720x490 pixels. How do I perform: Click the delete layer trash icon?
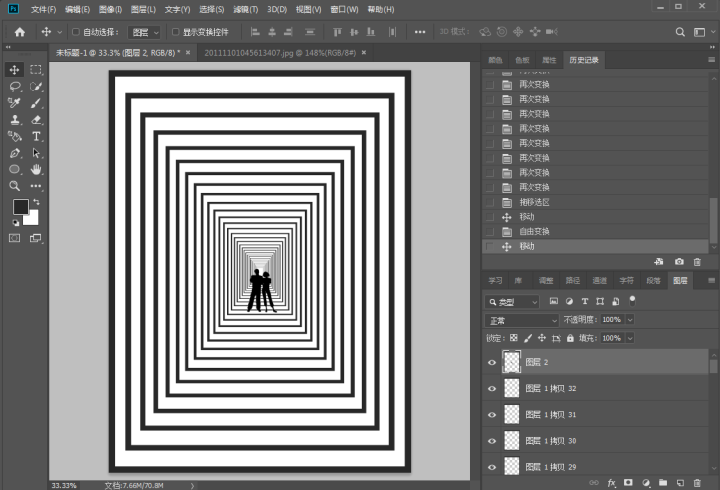click(697, 483)
